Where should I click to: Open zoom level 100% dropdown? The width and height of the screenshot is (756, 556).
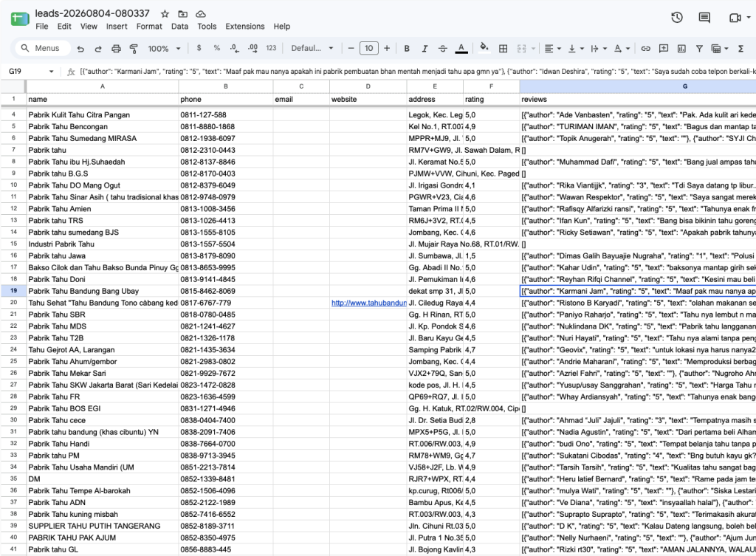164,48
